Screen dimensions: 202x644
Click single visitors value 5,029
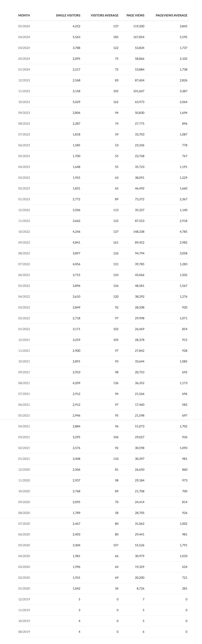tap(76, 102)
